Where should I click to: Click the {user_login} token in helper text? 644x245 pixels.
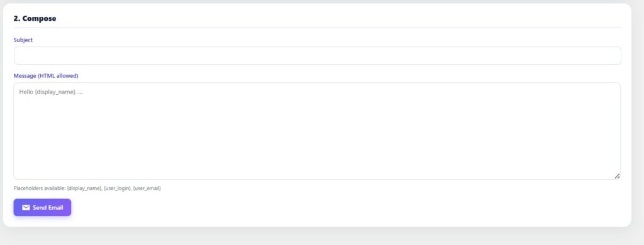pos(118,188)
